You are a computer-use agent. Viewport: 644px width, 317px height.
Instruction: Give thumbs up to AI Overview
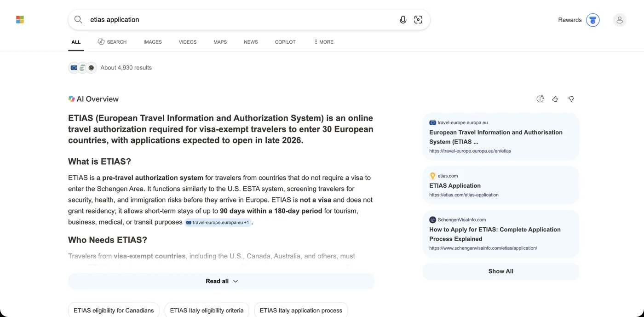tap(555, 99)
